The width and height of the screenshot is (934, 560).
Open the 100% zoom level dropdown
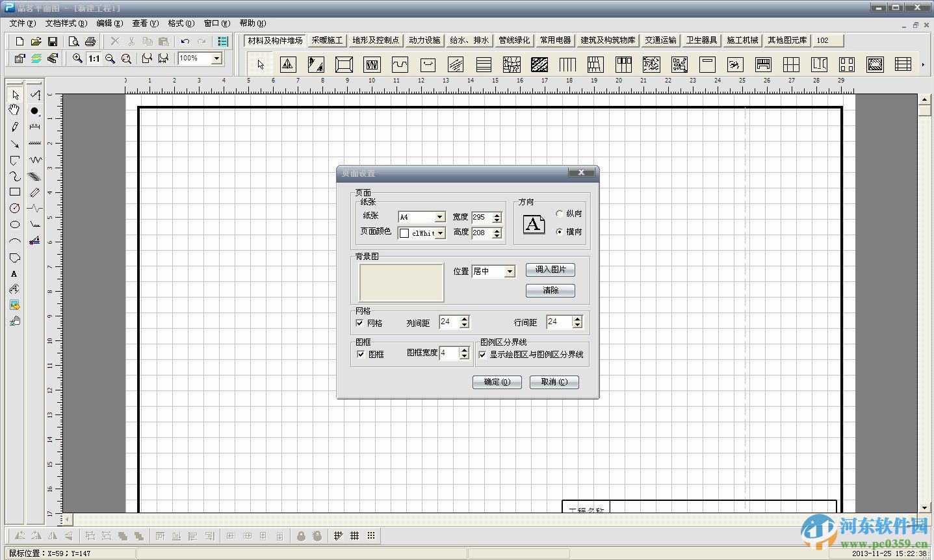click(216, 58)
